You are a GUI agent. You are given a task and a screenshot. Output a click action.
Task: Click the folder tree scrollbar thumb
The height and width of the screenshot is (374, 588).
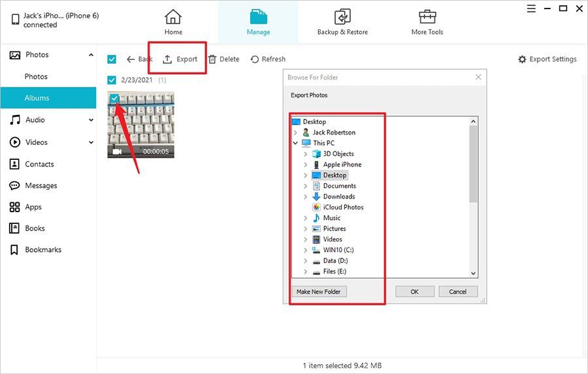pos(473,164)
